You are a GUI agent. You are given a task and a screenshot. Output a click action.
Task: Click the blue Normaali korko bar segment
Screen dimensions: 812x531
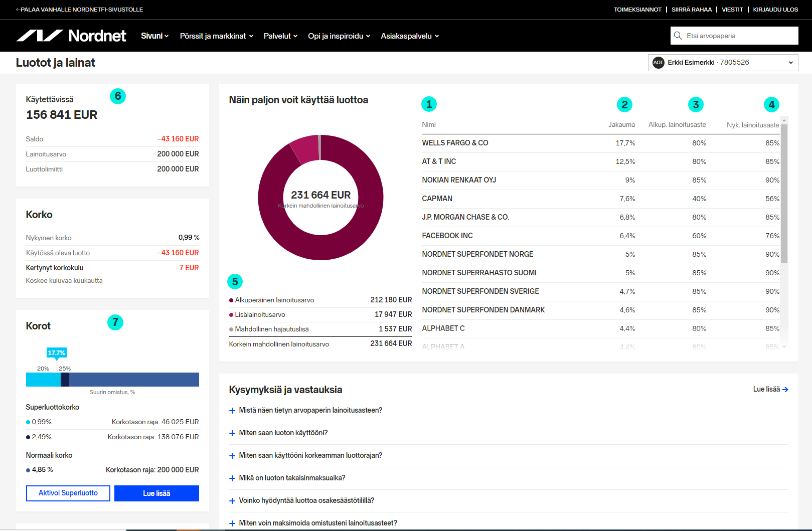134,380
